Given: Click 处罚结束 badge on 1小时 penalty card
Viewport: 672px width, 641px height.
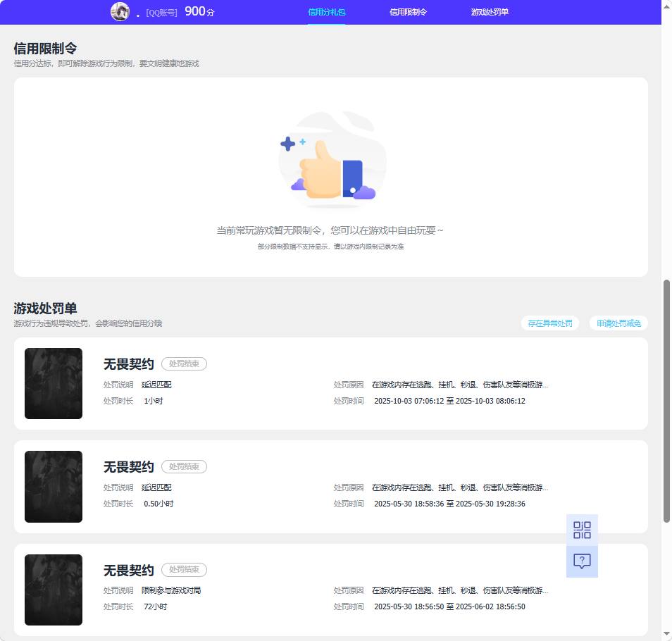Looking at the screenshot, I should [x=184, y=363].
